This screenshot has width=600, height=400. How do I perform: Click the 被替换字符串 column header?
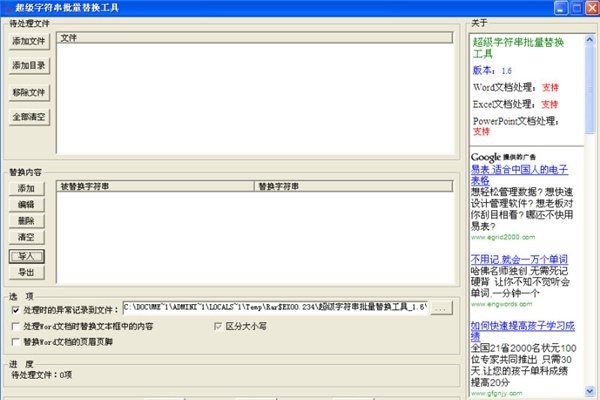click(x=155, y=186)
